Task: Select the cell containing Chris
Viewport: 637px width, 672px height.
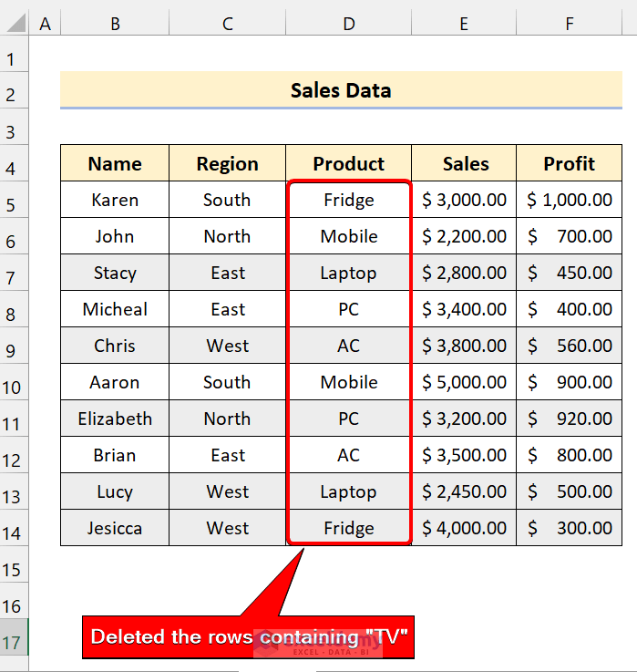Action: 115,345
